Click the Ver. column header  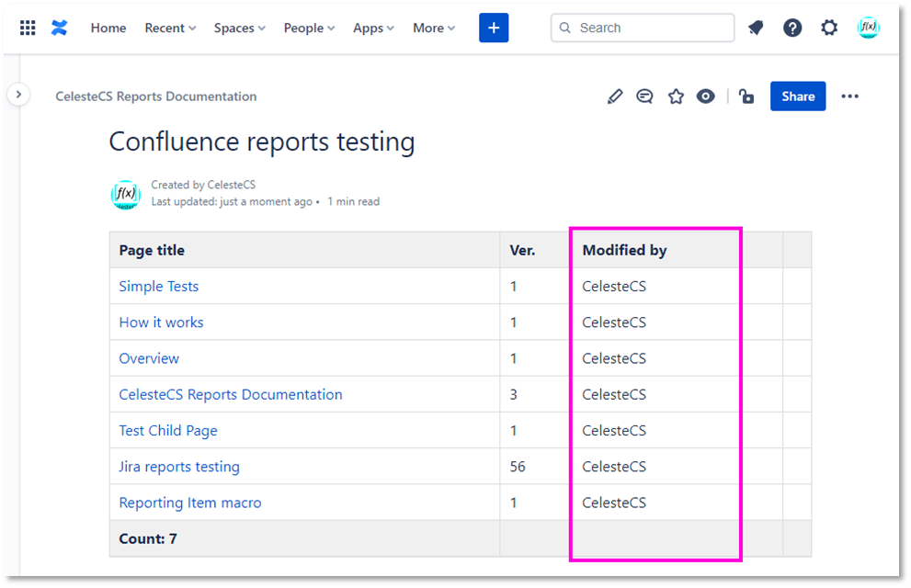[x=535, y=250]
